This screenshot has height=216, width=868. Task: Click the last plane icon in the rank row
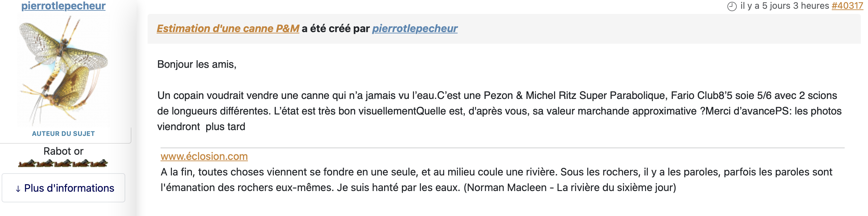pyautogui.click(x=99, y=163)
